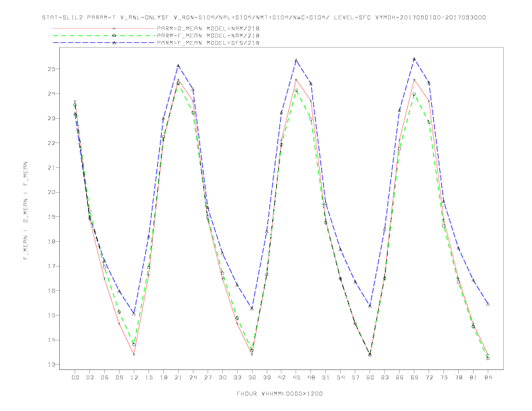Click blue GFS triangle point at hour 60
532x411 pixels.
(370, 306)
